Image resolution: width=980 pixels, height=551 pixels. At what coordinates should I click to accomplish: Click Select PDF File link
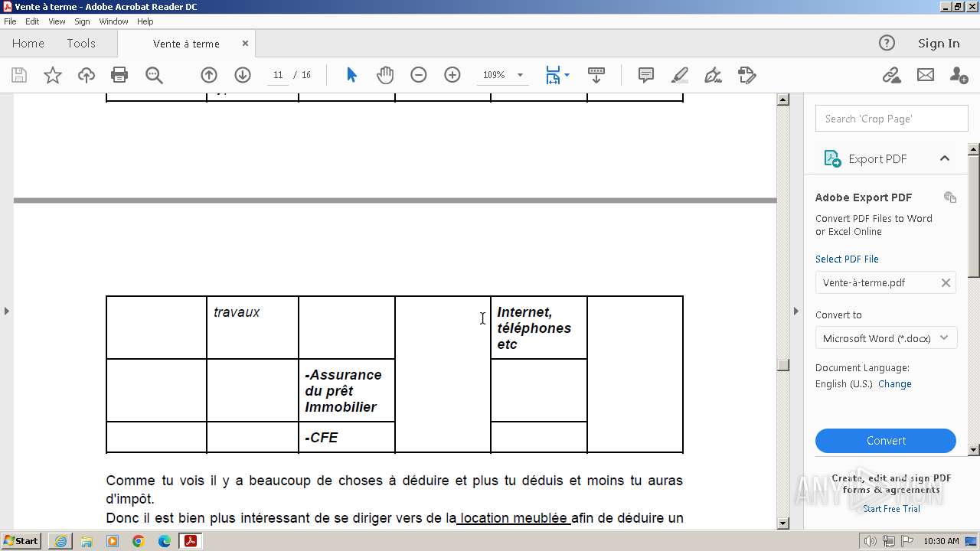[847, 259]
